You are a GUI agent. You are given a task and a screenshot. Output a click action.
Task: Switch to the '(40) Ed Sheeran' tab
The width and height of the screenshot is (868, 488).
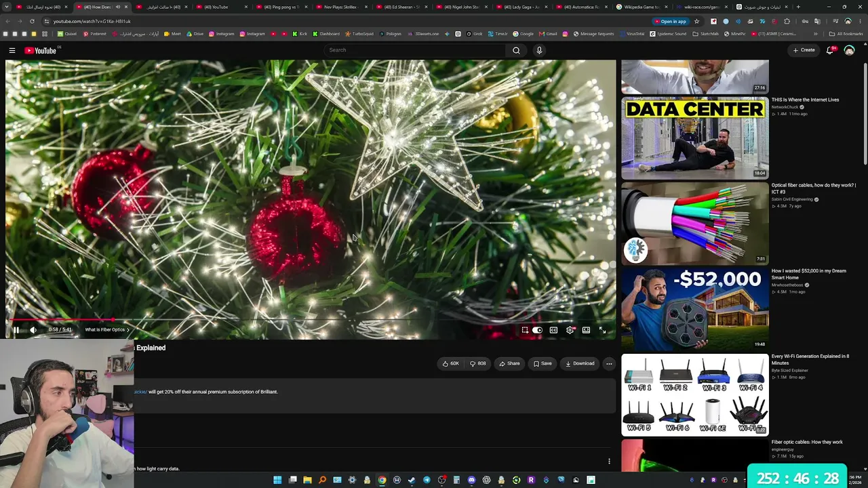click(x=402, y=7)
